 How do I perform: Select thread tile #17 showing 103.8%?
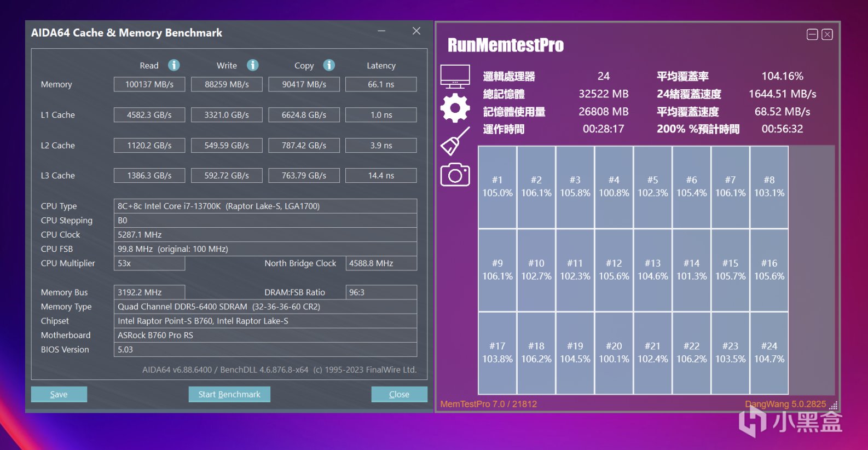pyautogui.click(x=497, y=353)
